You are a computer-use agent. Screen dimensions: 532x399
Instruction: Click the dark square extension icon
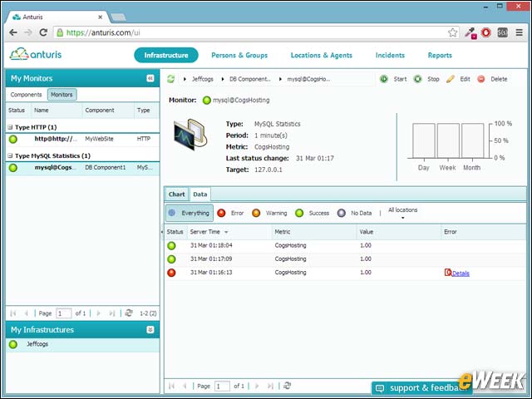502,32
